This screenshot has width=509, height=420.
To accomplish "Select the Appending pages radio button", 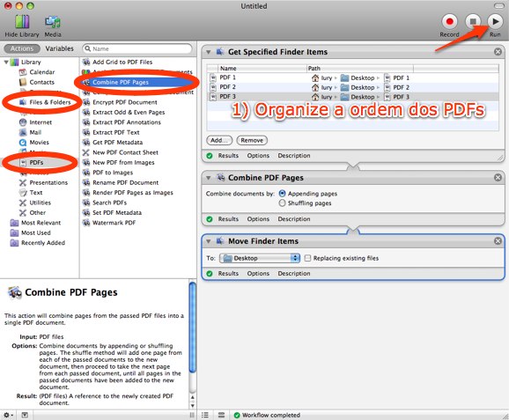I will coord(282,194).
